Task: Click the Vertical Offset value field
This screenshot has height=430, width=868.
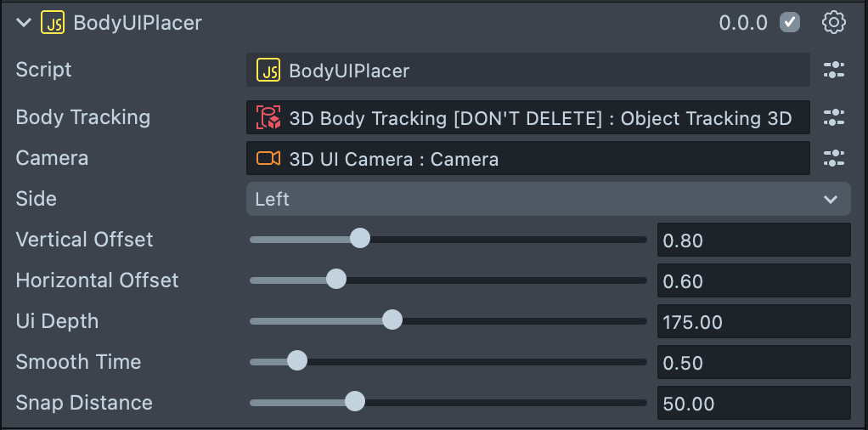Action: click(x=753, y=240)
